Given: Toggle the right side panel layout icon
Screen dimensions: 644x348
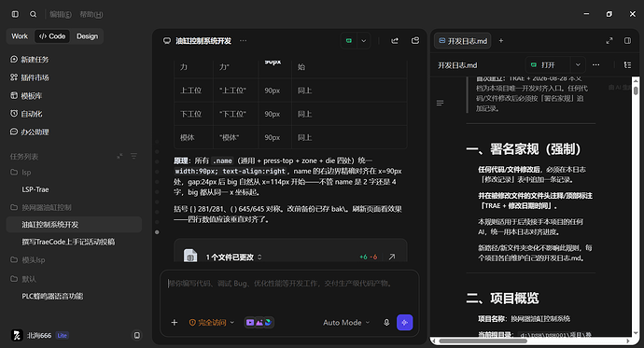Looking at the screenshot, I should click(x=627, y=41).
